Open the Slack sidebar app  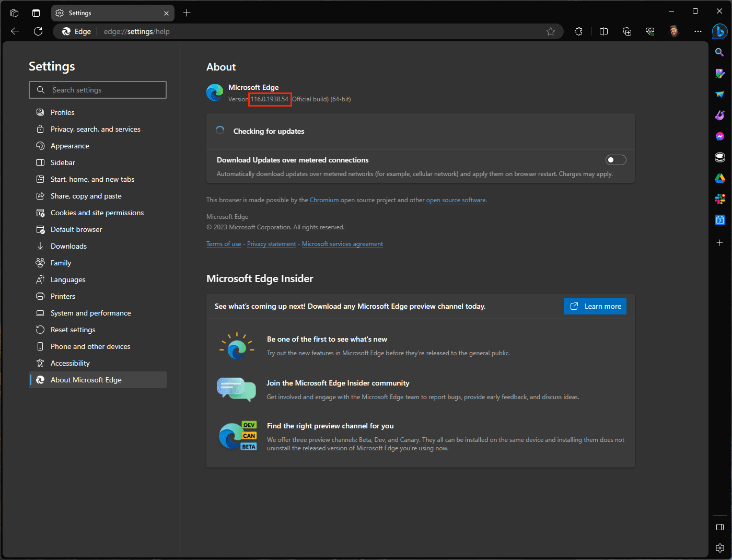pyautogui.click(x=719, y=199)
